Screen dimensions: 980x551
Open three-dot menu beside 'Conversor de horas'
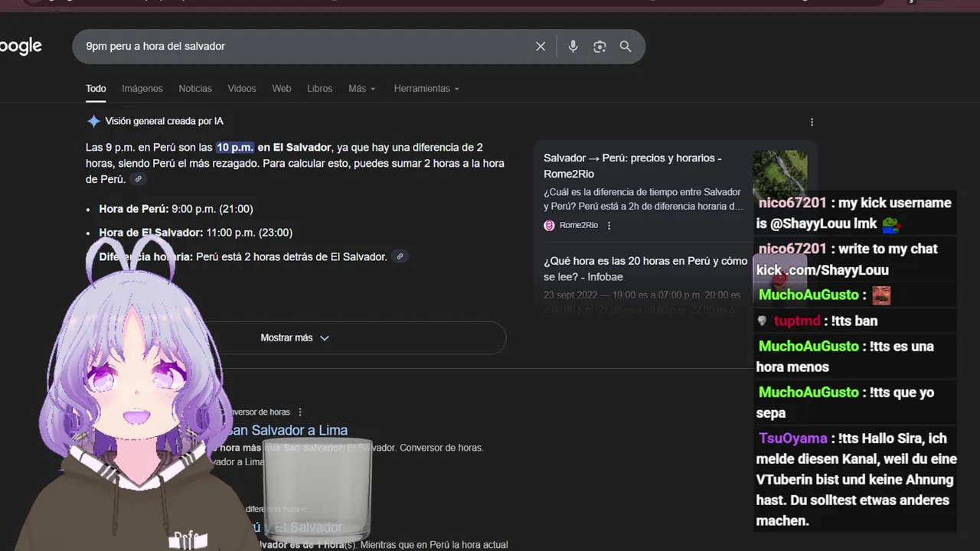click(x=300, y=412)
